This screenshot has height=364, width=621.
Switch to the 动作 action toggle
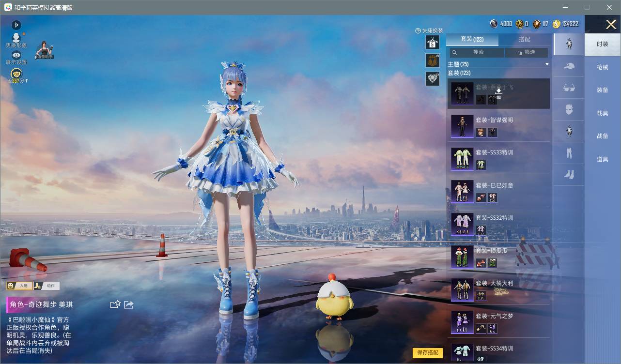point(47,286)
